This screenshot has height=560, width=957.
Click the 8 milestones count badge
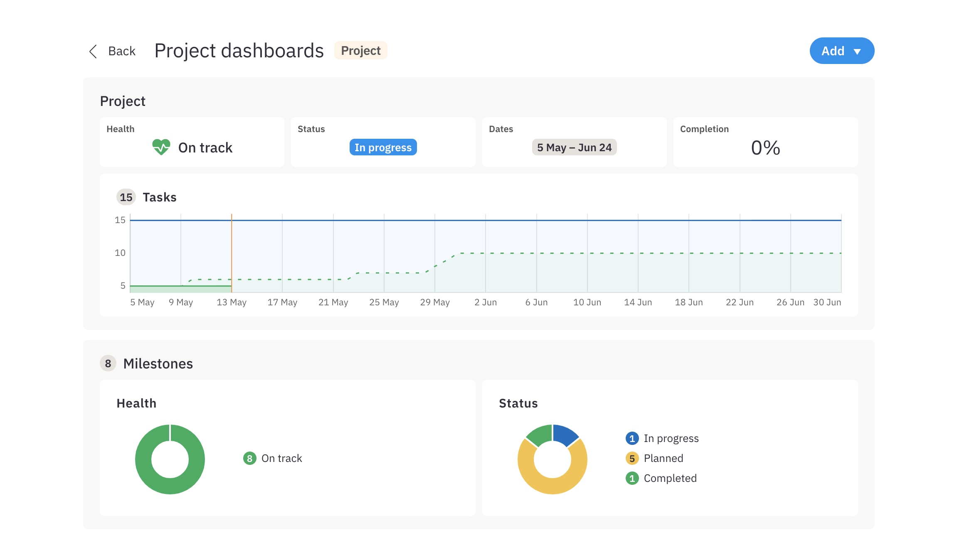click(x=108, y=363)
